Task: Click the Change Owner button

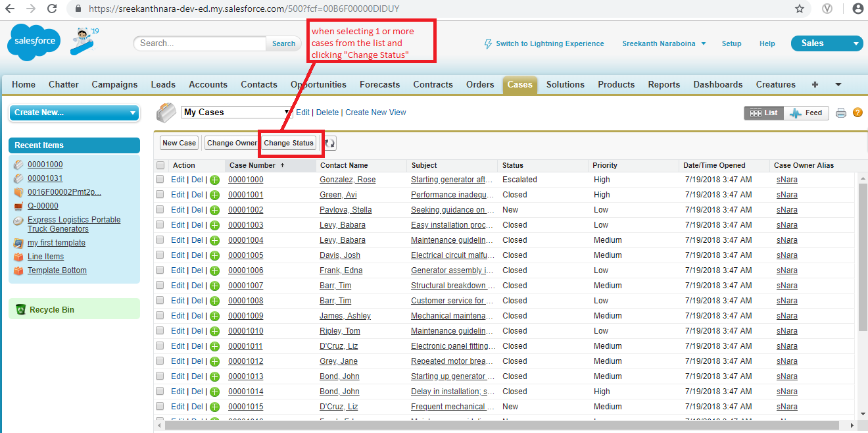Action: tap(231, 143)
